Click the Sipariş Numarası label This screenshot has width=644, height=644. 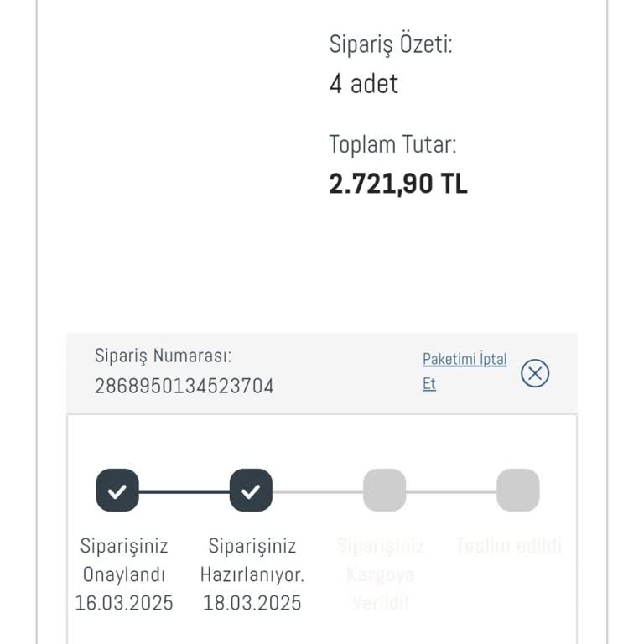(163, 356)
